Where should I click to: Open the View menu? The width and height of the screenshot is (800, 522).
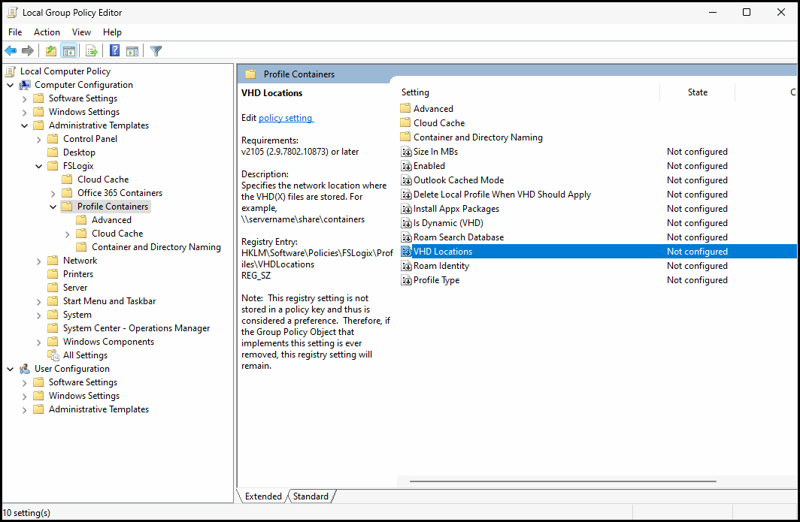click(81, 32)
